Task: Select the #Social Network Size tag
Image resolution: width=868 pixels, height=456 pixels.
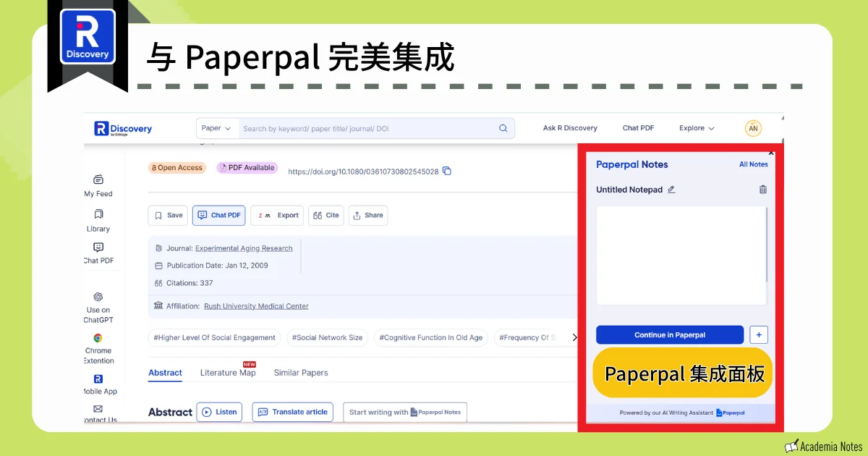Action: (327, 337)
